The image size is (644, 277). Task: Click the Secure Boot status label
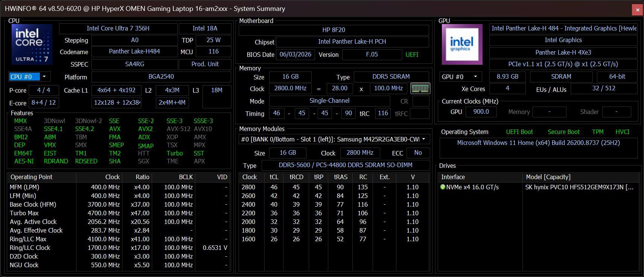(563, 132)
